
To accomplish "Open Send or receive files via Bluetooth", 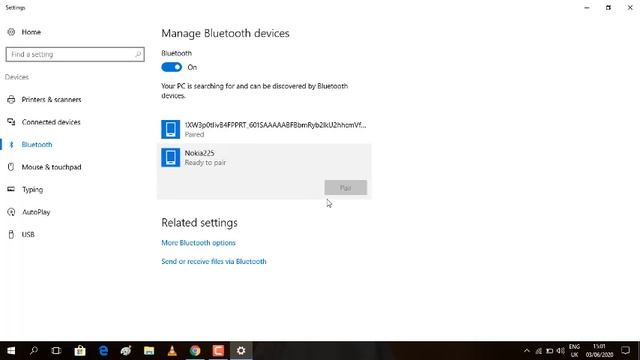I will [x=214, y=262].
